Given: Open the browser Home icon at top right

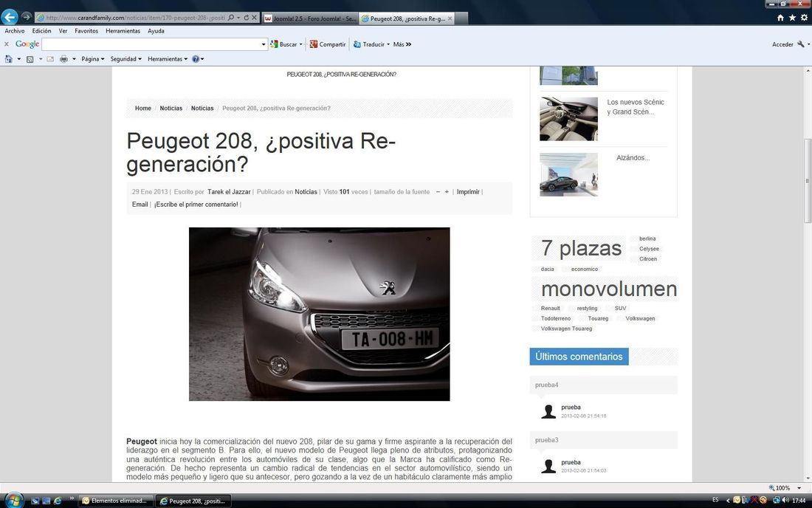Looking at the screenshot, I should 780,18.
